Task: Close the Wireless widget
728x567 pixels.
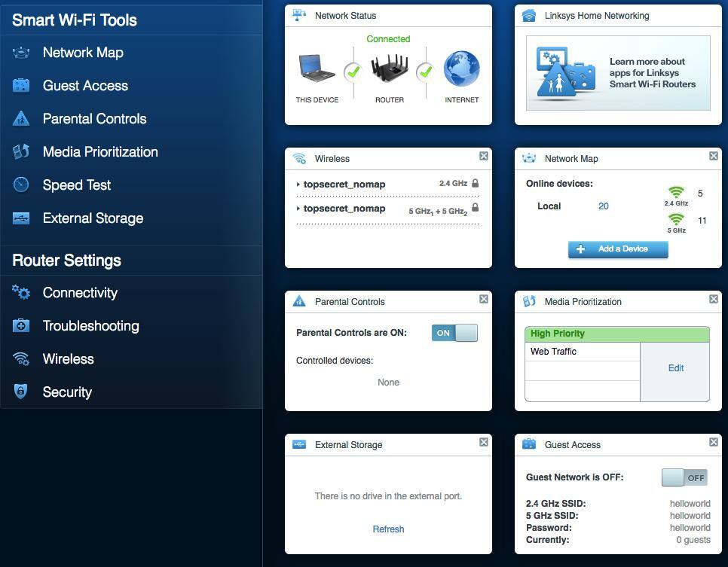Action: coord(484,156)
